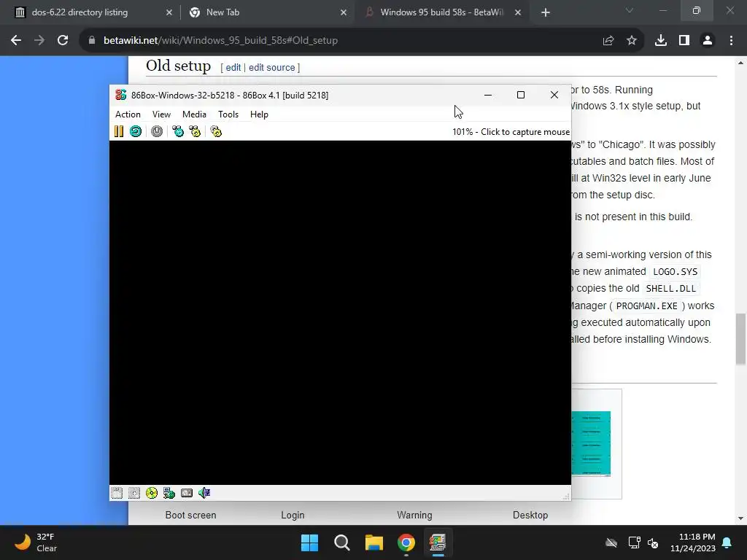Go back in Chrome
The image size is (747, 560).
pos(16,41)
